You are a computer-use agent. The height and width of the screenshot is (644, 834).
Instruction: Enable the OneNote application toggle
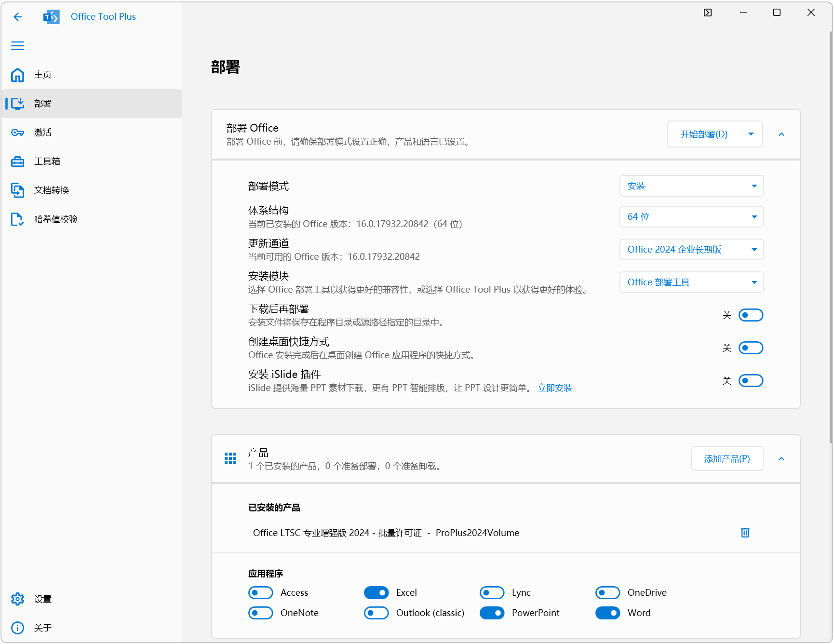[261, 613]
